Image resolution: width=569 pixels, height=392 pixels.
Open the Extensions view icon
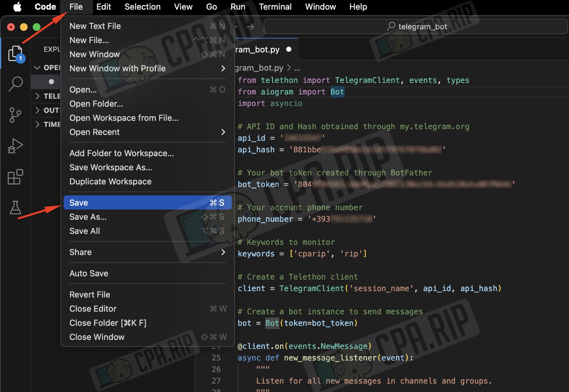point(15,177)
